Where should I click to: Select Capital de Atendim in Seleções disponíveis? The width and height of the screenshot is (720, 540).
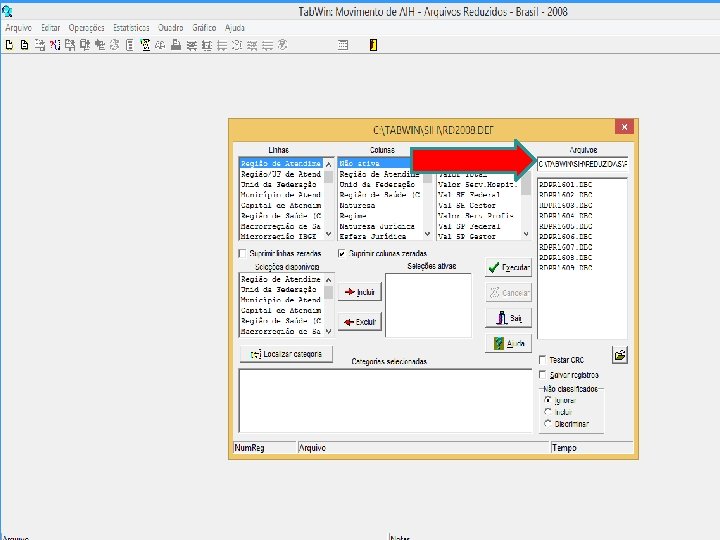pyautogui.click(x=281, y=310)
